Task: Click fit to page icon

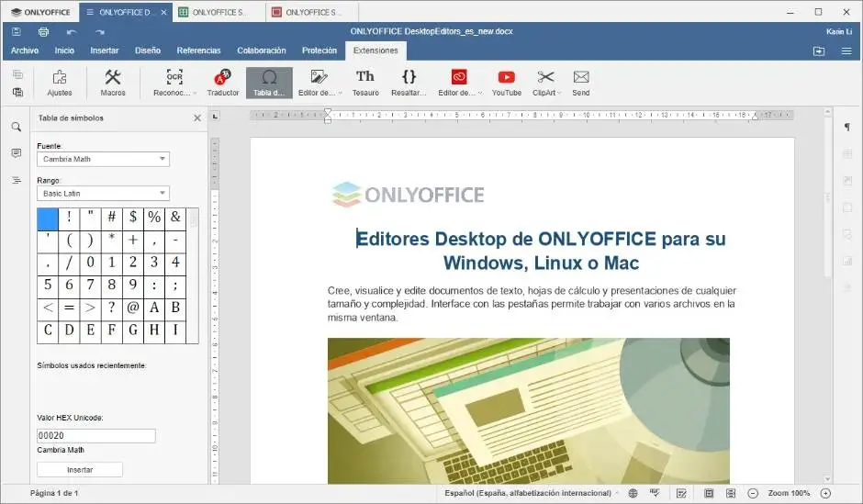Action: coord(709,493)
